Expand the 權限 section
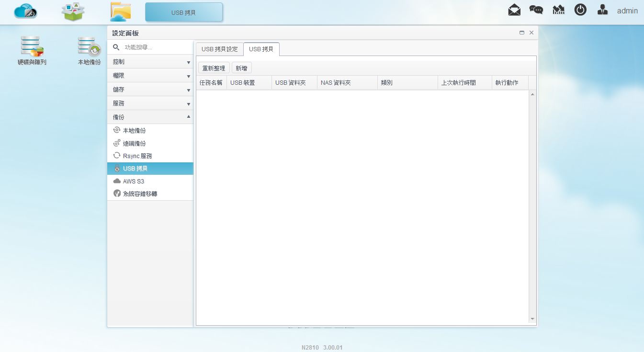 [150, 76]
